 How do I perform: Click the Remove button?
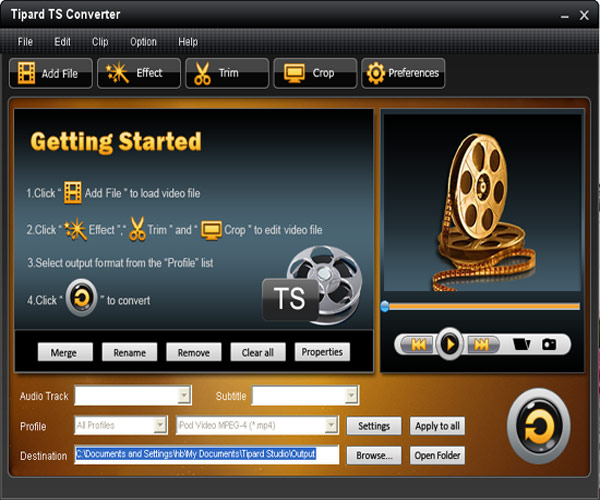pos(194,352)
